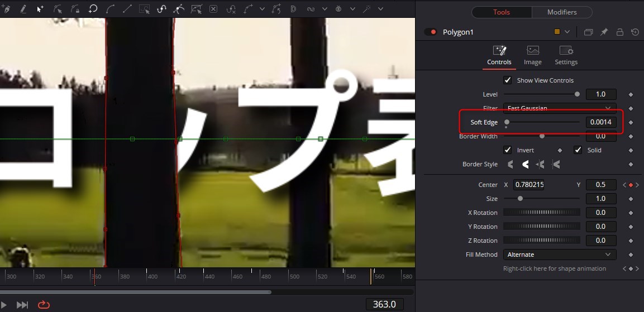Toggle the red loop playback button
This screenshot has width=644, height=312.
click(x=44, y=305)
